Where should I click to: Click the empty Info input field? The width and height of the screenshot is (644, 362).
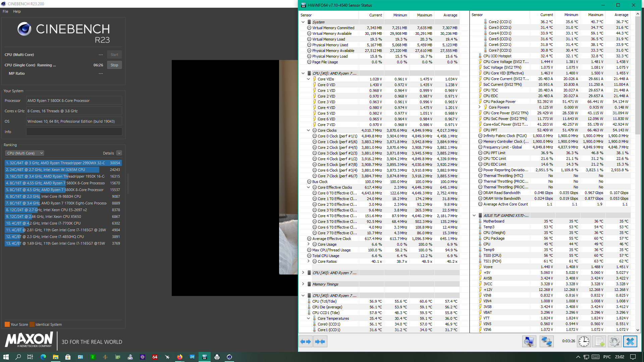point(74,132)
